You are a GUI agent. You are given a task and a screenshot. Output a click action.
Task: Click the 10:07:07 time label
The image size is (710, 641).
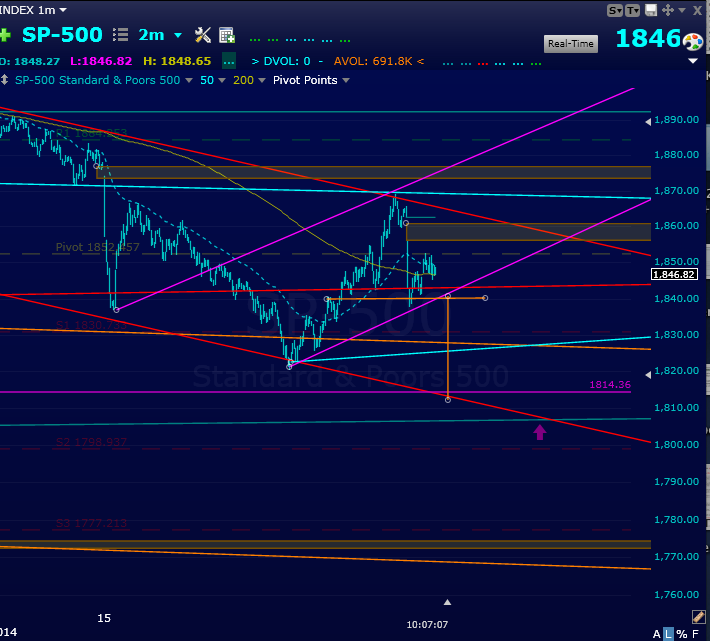coord(427,625)
